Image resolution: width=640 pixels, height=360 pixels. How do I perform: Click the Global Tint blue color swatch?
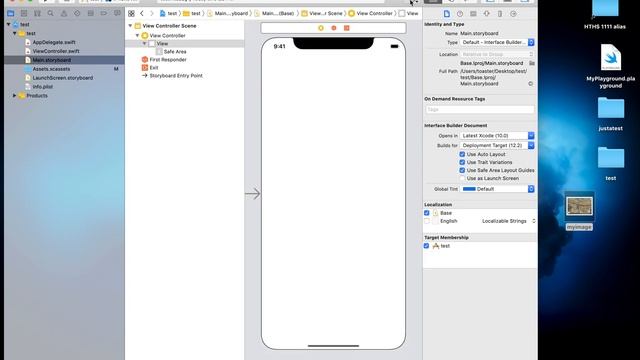(x=469, y=189)
